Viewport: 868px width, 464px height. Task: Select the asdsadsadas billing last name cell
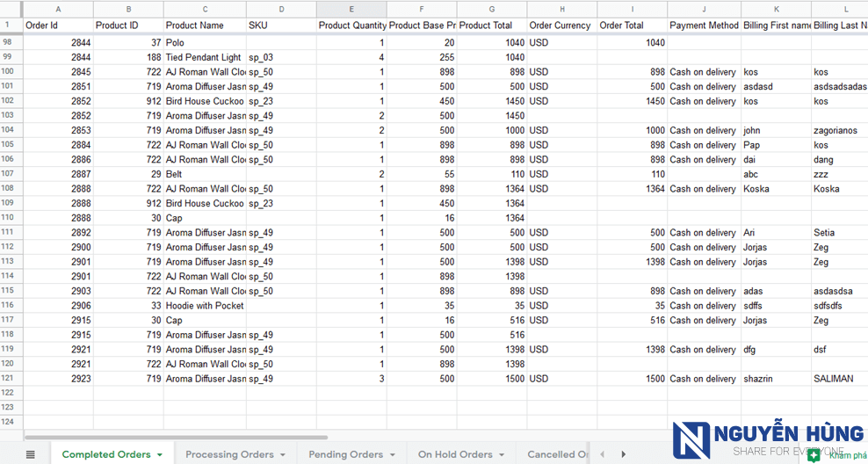[840, 86]
